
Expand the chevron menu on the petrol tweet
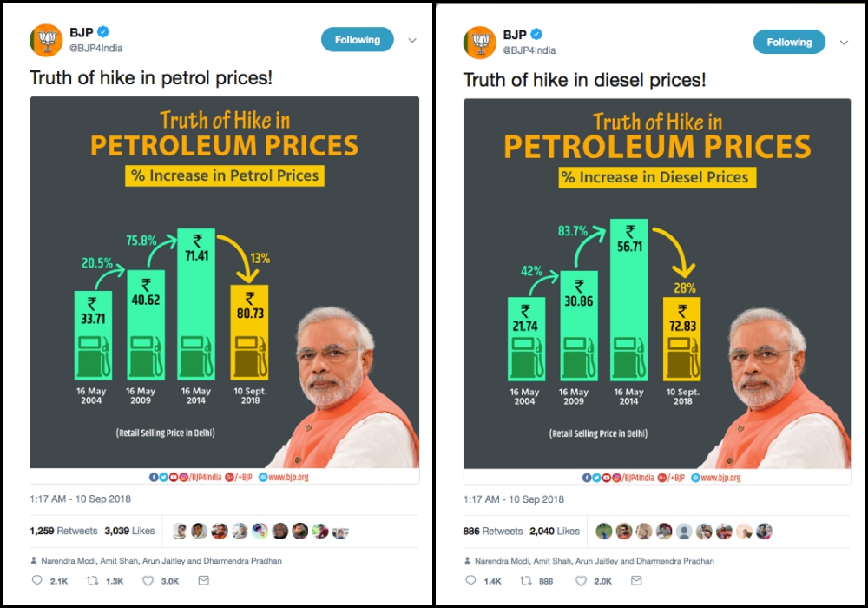point(412,41)
